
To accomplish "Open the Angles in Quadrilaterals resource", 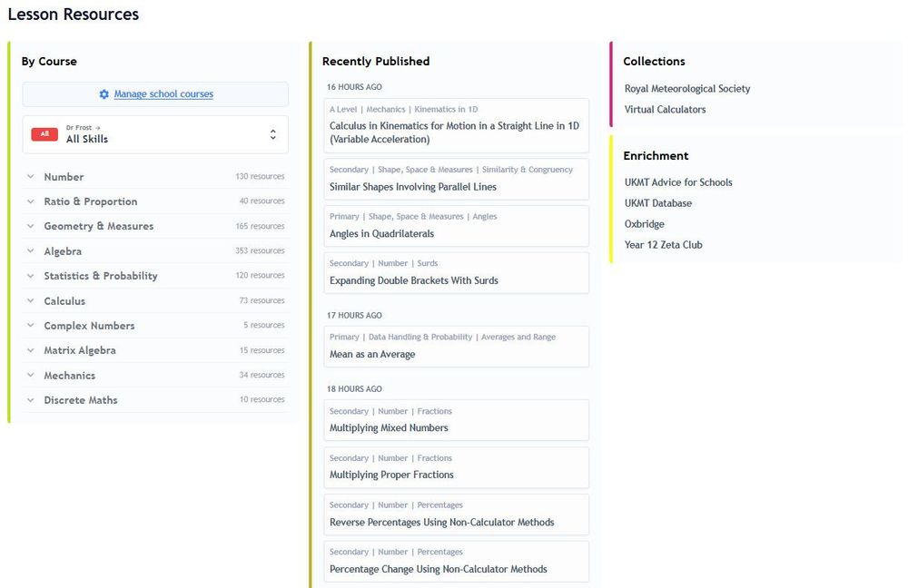I will point(457,226).
